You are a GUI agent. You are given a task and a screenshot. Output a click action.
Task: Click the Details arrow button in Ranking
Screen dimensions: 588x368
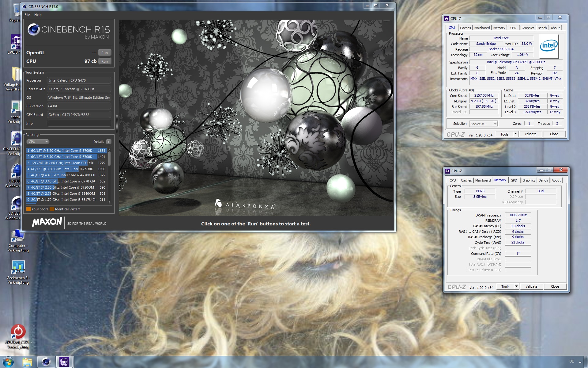109,142
